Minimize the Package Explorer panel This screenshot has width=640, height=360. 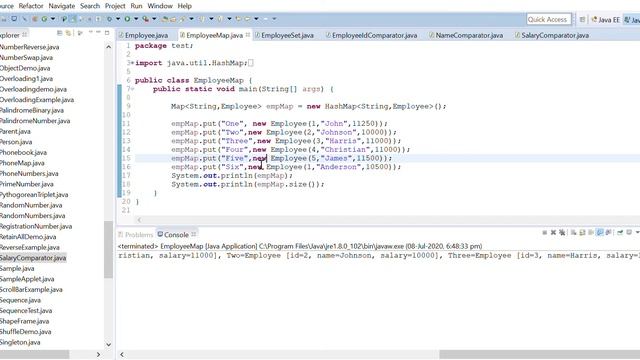pos(98,33)
